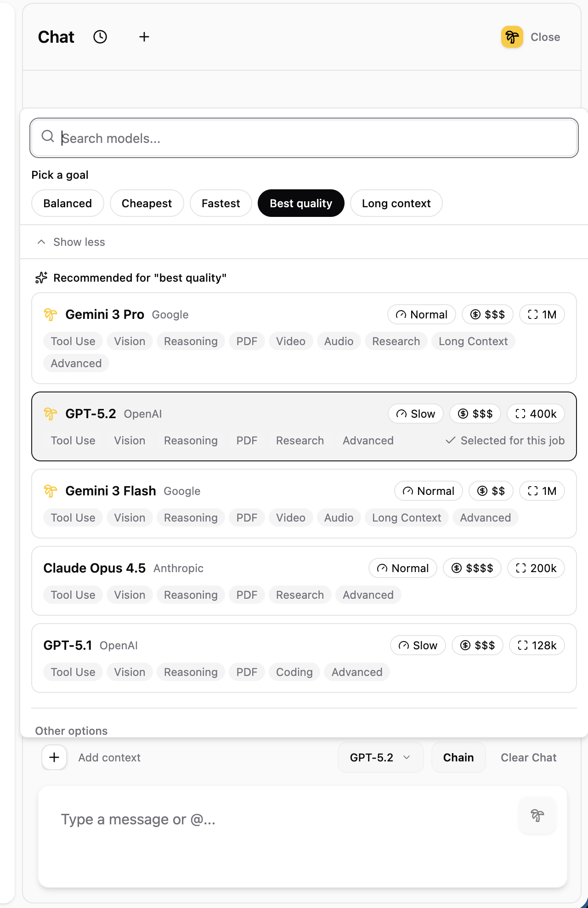Click the sparkle icon next to Recommended

(41, 278)
